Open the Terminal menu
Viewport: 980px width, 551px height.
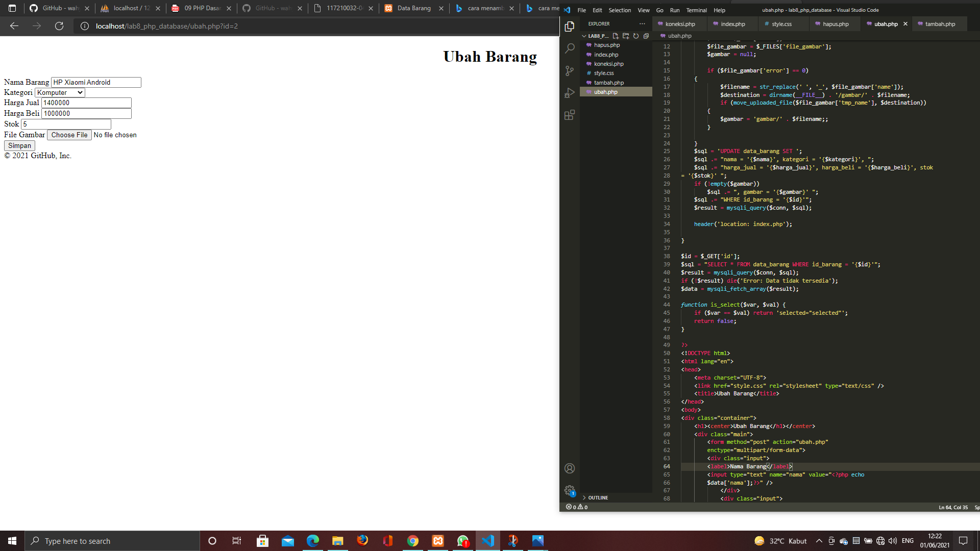[696, 10]
